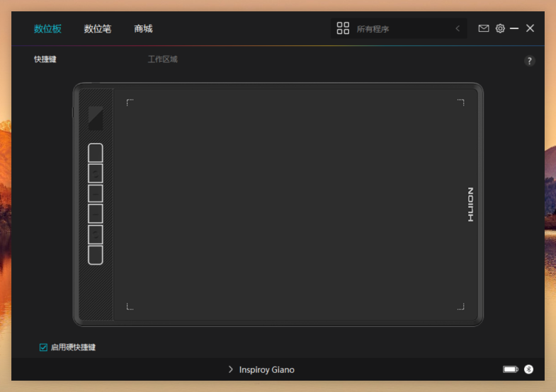Open the 商城 store tab
This screenshot has width=556, height=392.
pos(143,28)
